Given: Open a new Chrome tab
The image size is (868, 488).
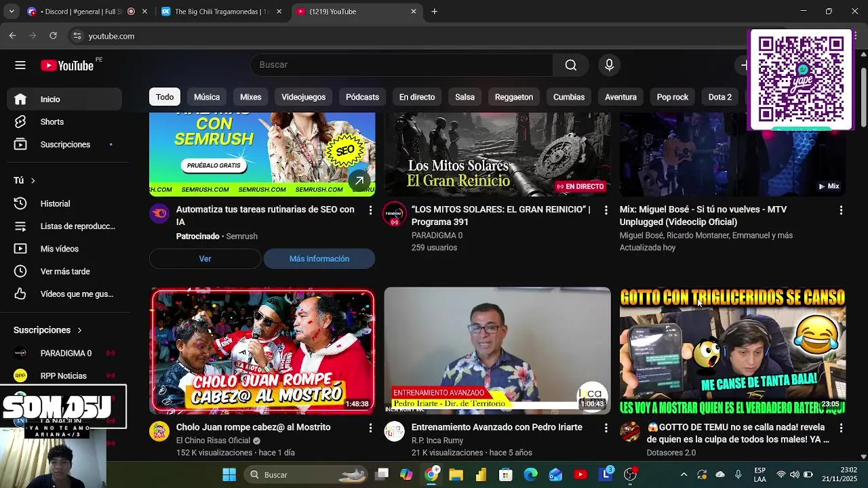Looking at the screenshot, I should pyautogui.click(x=435, y=12).
